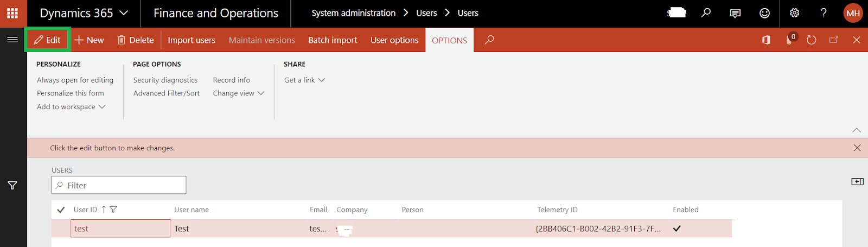Open the messages chat icon

(735, 14)
